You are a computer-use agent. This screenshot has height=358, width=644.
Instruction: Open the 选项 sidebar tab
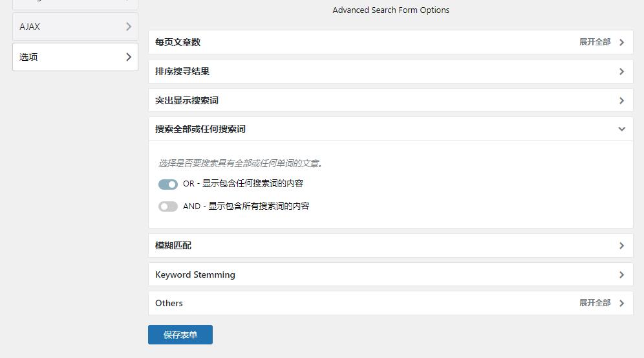pos(75,57)
